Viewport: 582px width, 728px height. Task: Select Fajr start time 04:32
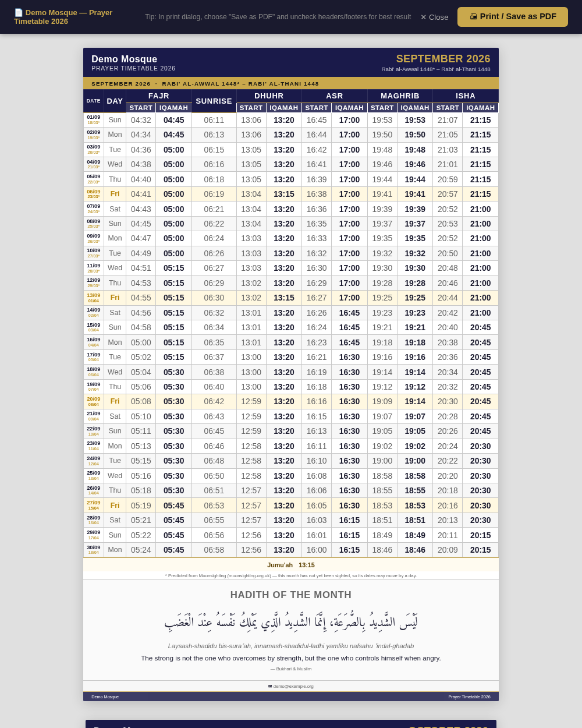[141, 120]
